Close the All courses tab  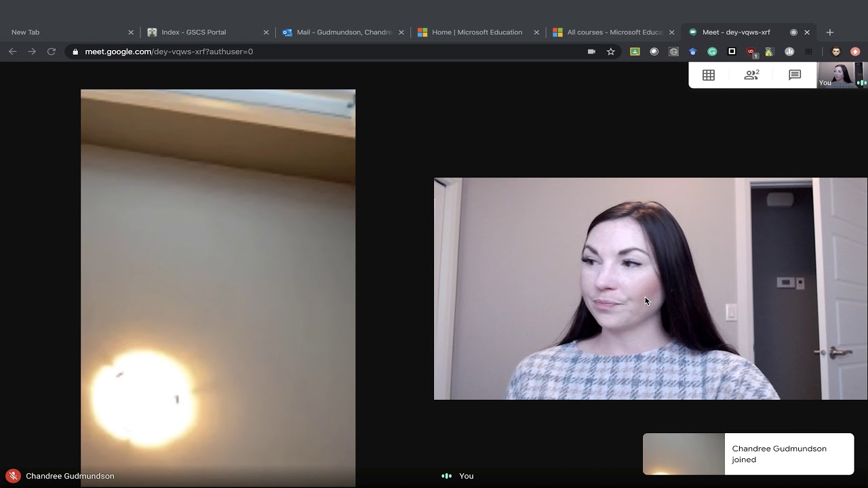tap(672, 32)
